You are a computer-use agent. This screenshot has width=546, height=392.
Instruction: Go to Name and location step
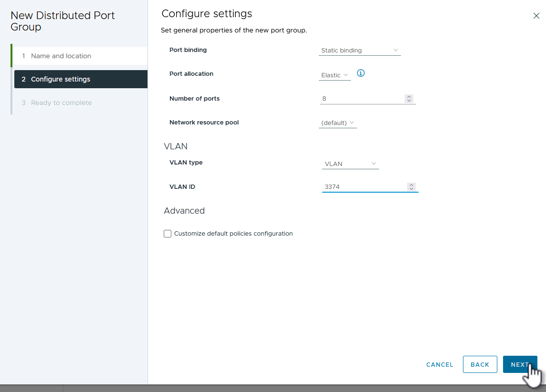(61, 56)
